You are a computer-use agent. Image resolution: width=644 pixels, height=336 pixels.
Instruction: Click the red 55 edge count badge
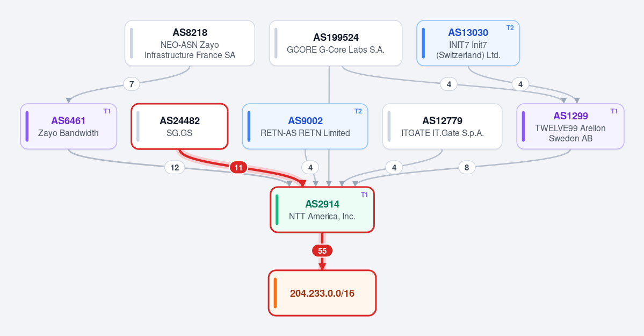[322, 251]
